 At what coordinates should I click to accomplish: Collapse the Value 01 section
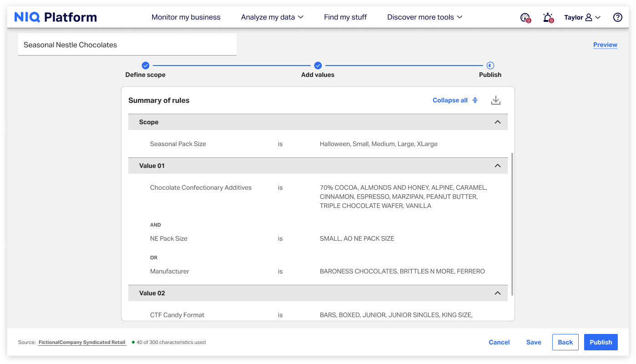[x=498, y=166]
